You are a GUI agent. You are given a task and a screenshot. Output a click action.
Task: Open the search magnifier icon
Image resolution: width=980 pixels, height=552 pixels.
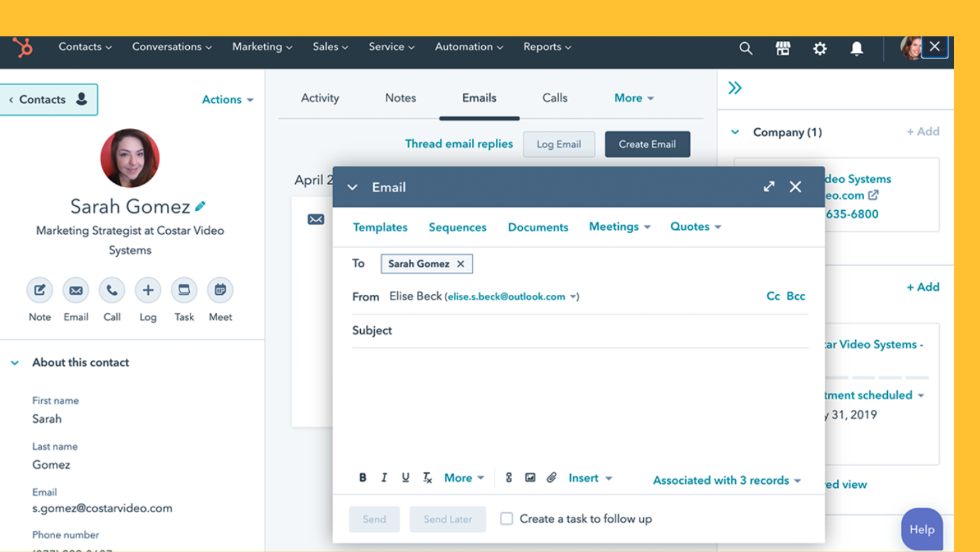point(745,49)
